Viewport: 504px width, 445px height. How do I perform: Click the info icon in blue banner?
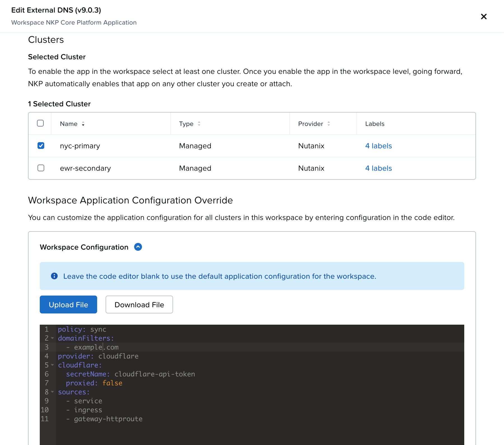(54, 276)
